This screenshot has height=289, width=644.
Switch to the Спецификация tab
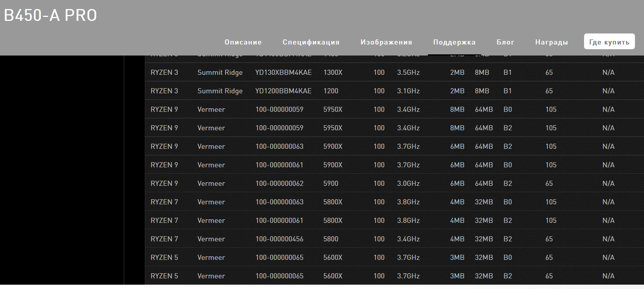tap(311, 42)
